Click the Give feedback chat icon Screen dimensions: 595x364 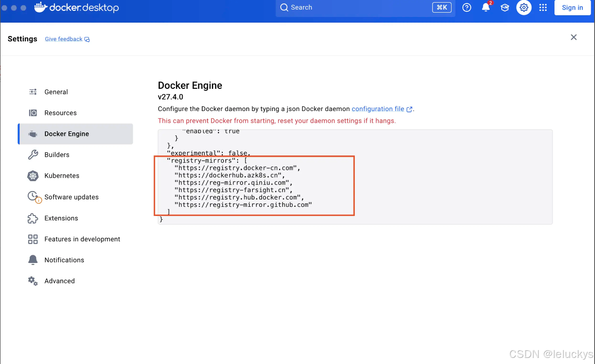[87, 39]
